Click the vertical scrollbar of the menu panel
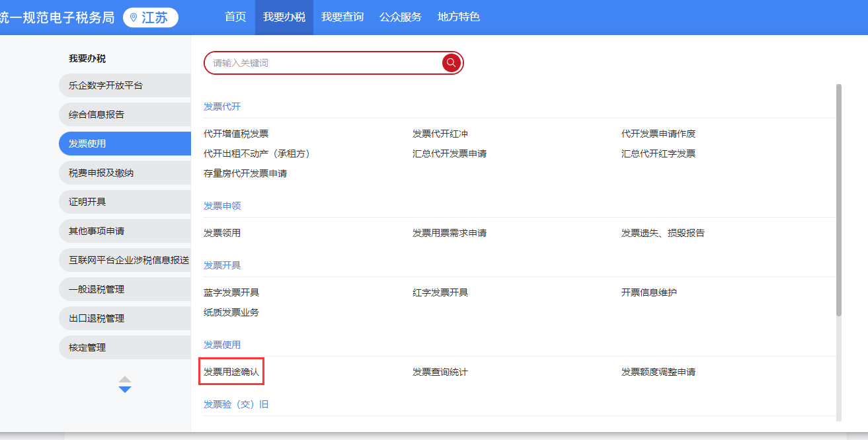The height and width of the screenshot is (440, 868). pos(839,198)
